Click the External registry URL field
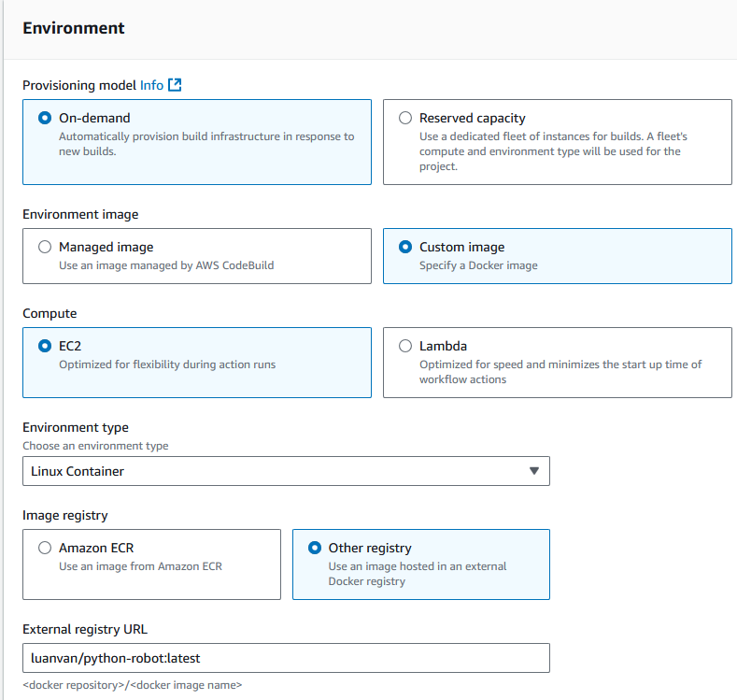Viewport: 737px width, 700px height. [x=286, y=658]
